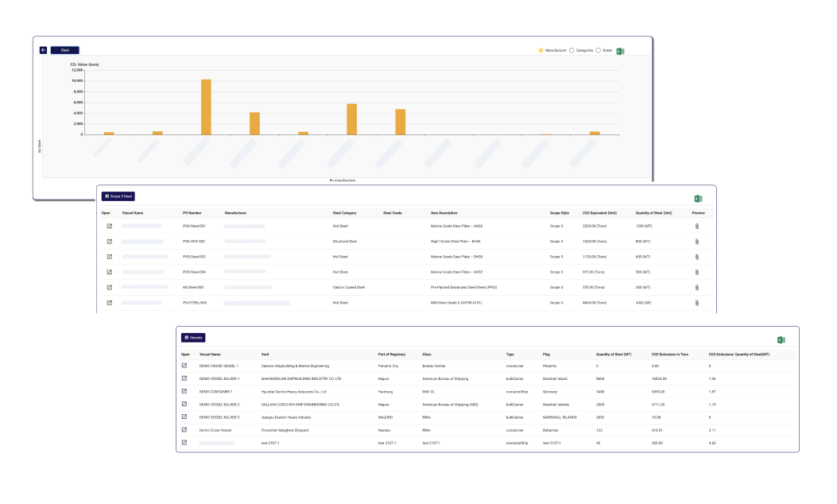Click the Port of Registery column header
The width and height of the screenshot is (837, 504).
[x=391, y=355]
